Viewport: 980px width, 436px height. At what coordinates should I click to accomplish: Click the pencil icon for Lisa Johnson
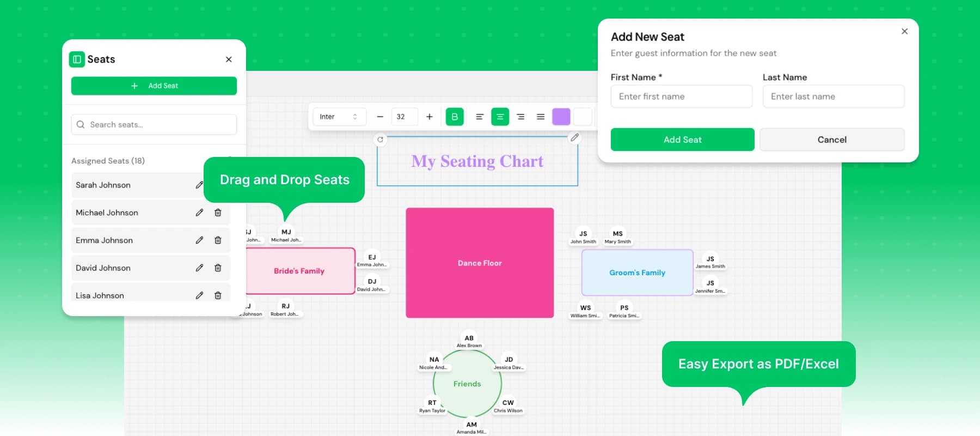coord(199,295)
